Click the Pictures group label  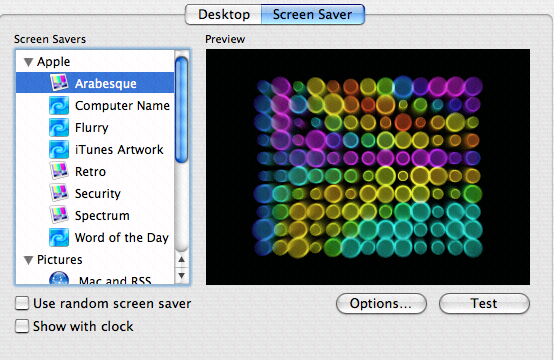[60, 260]
